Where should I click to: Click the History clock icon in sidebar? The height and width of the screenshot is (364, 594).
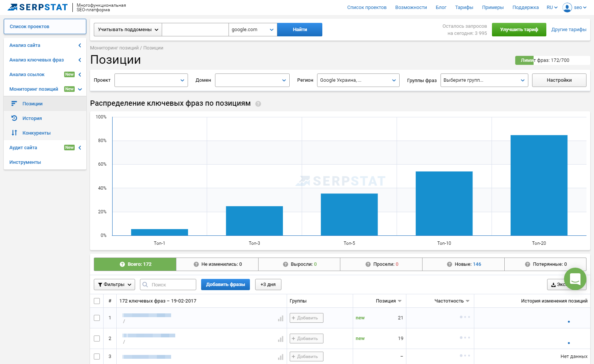[x=14, y=118]
